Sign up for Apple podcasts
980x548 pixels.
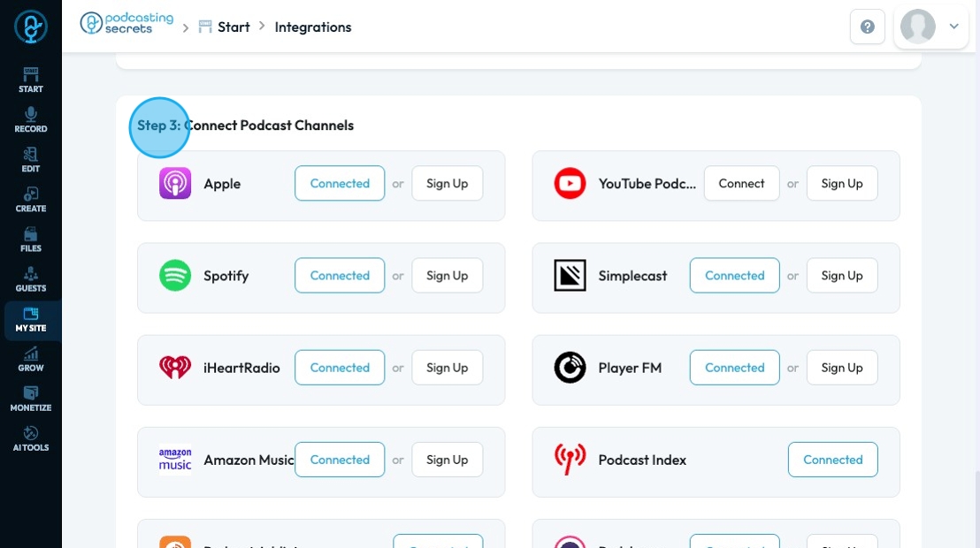(x=447, y=183)
